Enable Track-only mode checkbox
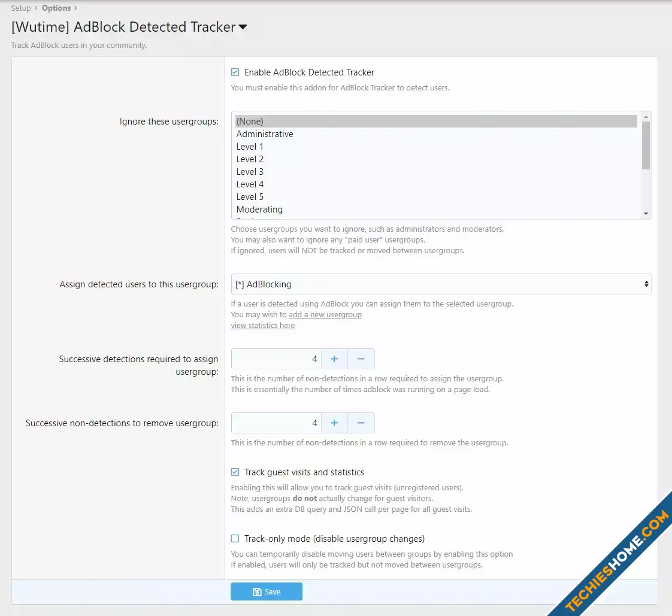Viewport: 672px width, 616px height. 235,538
